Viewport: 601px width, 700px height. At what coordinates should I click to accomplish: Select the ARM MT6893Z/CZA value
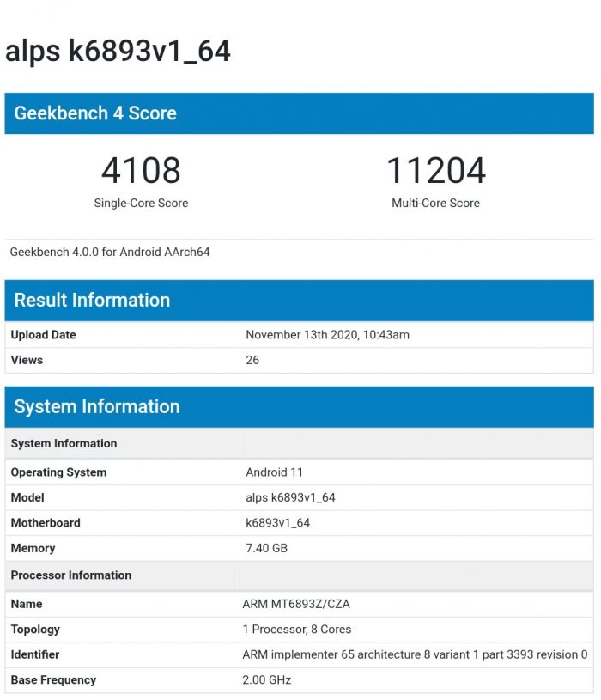pyautogui.click(x=296, y=604)
